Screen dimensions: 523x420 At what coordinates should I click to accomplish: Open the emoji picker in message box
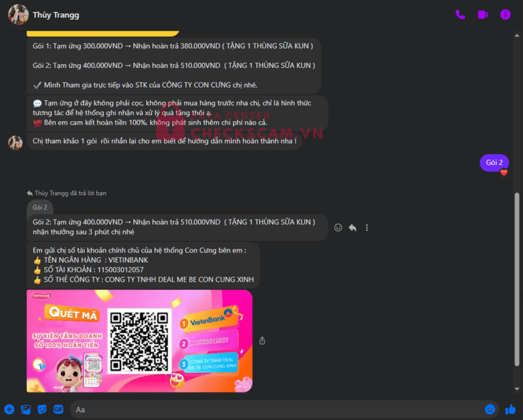[x=490, y=409]
